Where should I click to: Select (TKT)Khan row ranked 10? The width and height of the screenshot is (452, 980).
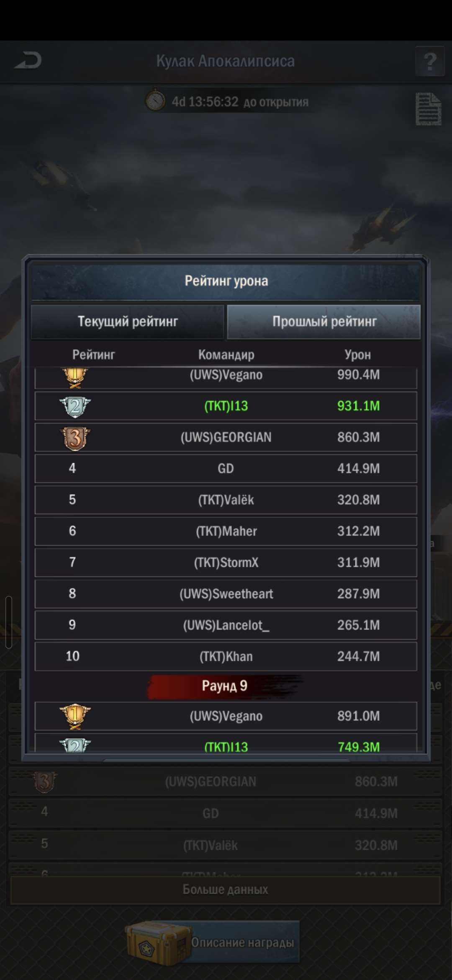226,656
